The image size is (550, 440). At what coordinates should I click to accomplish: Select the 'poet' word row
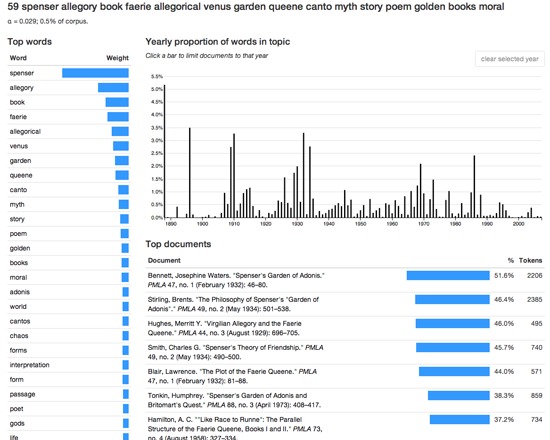[69, 409]
